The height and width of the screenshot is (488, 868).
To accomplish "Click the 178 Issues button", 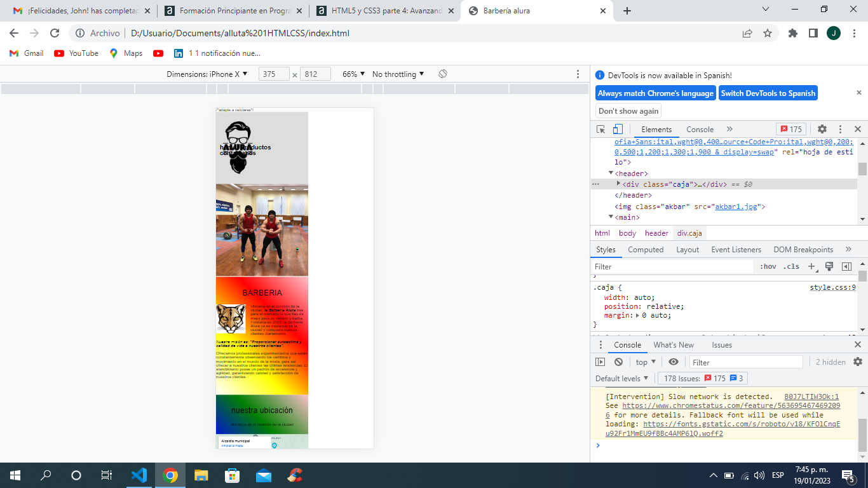I will (703, 379).
